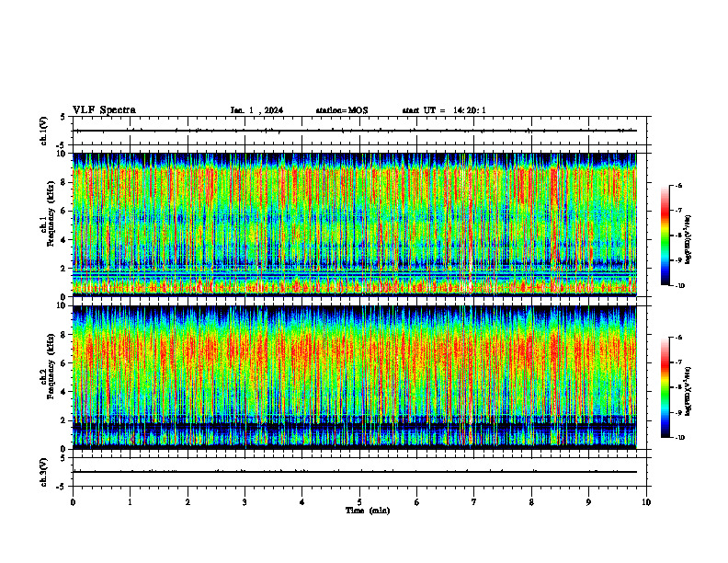Click the ch.1 colorbar tick "-7"

coord(678,211)
